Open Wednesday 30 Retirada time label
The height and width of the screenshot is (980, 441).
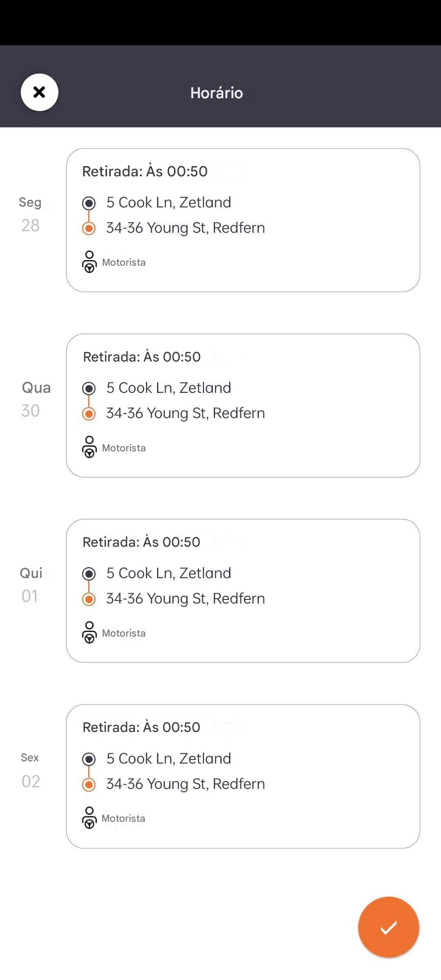pyautogui.click(x=142, y=356)
